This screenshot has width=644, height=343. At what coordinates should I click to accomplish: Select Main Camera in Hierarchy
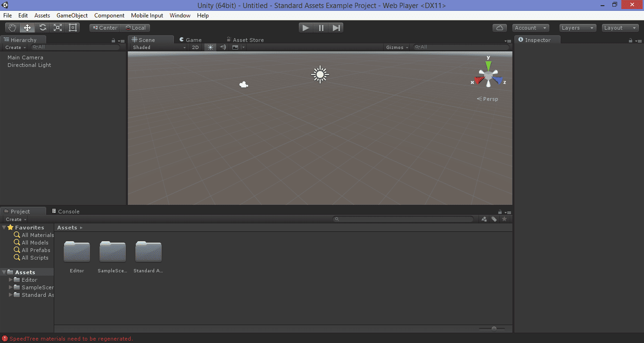25,57
